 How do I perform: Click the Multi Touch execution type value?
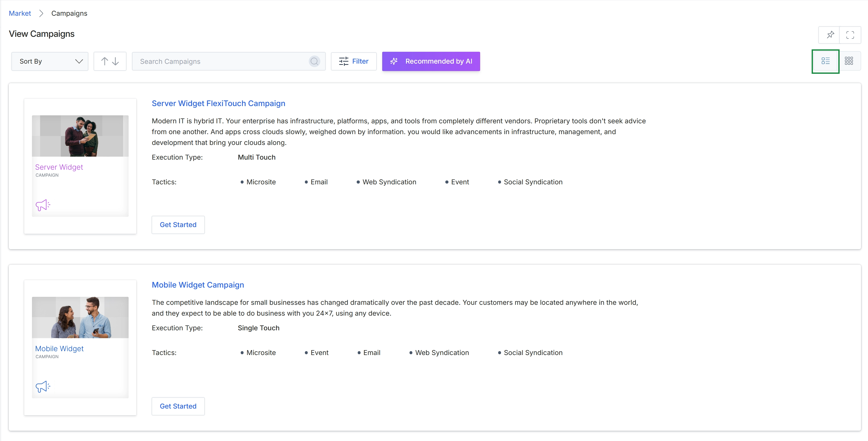256,157
